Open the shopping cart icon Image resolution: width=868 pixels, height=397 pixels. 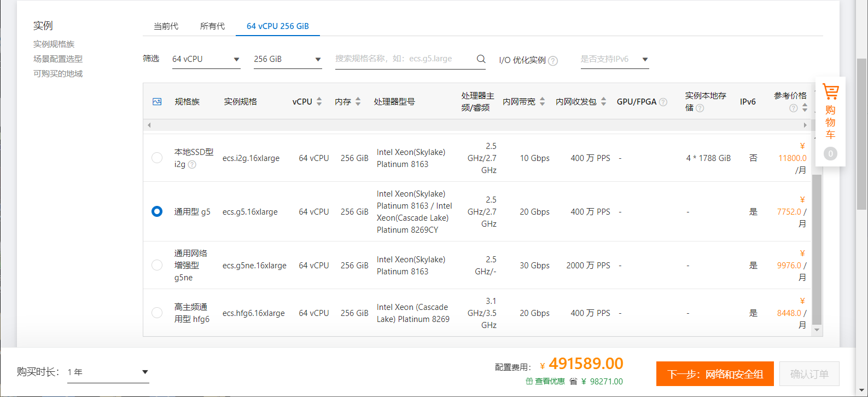pos(830,91)
